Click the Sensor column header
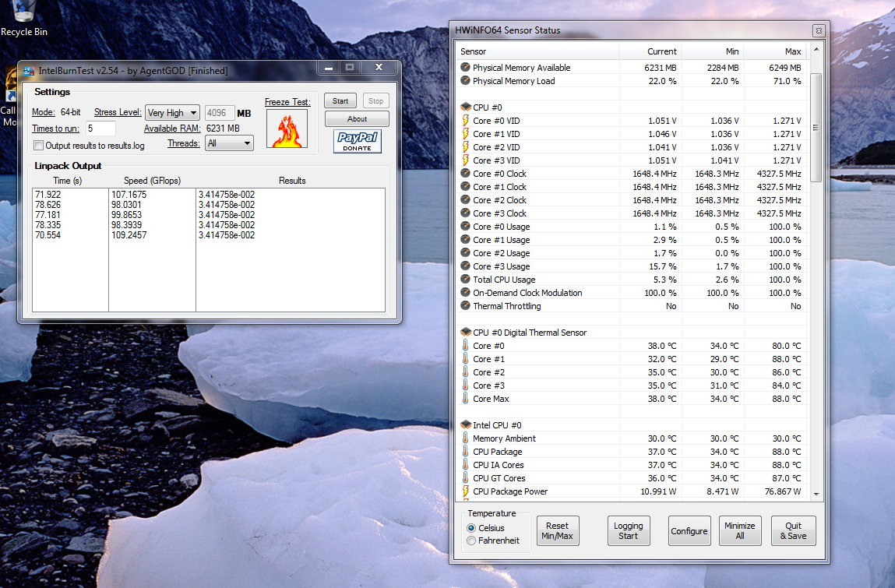The image size is (895, 588). point(538,51)
